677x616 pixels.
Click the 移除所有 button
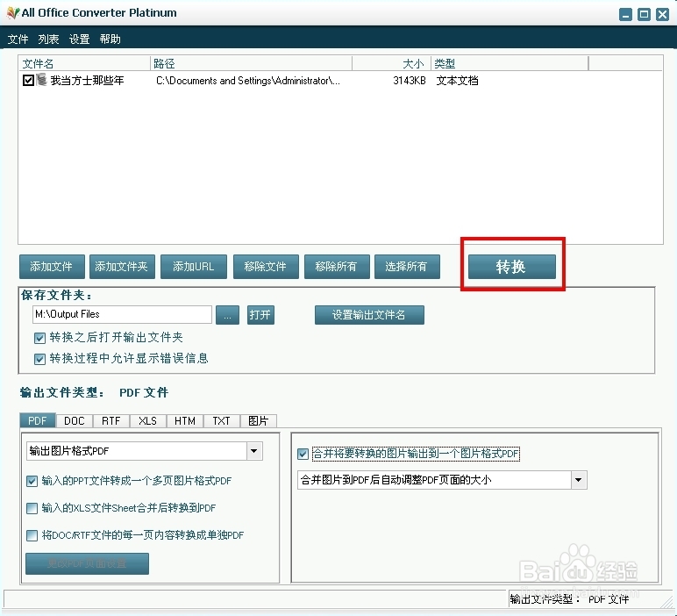pyautogui.click(x=337, y=267)
